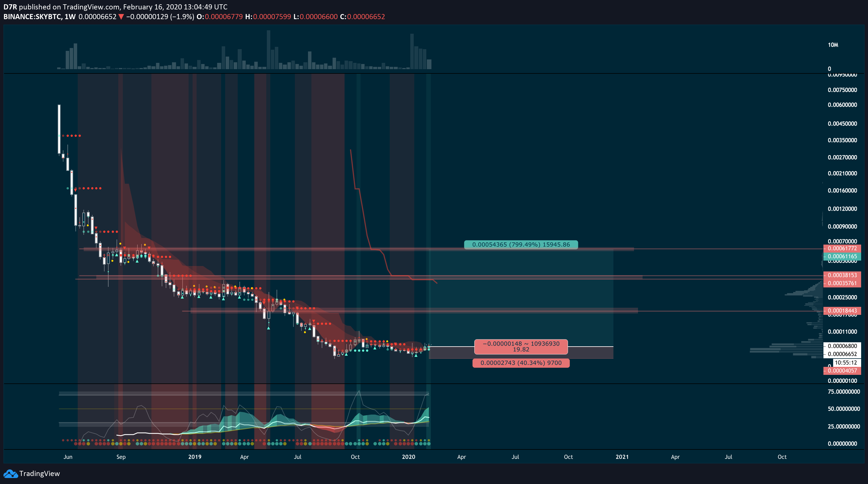Click the 0.00038153 price axis tag

(842, 275)
